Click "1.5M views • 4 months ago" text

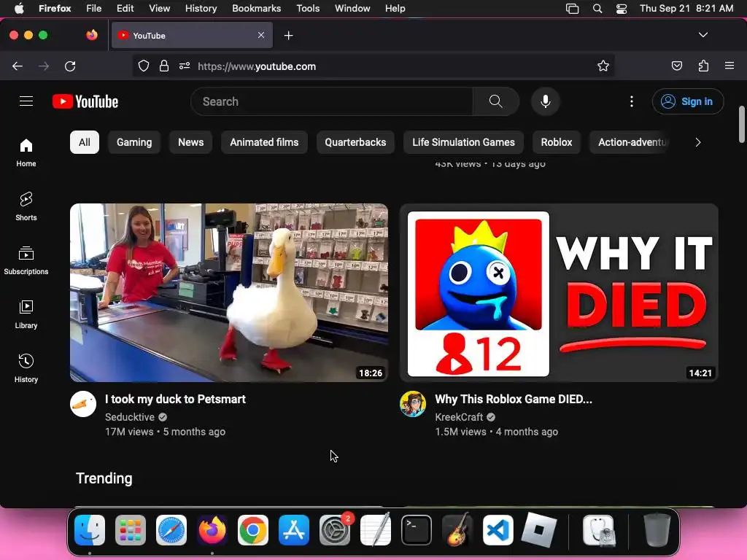coord(496,432)
